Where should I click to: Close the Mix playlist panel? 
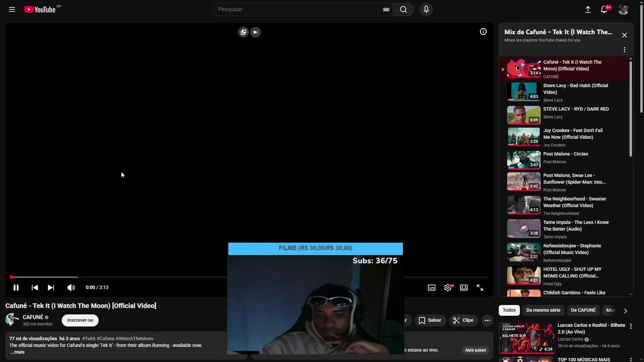pos(624,35)
